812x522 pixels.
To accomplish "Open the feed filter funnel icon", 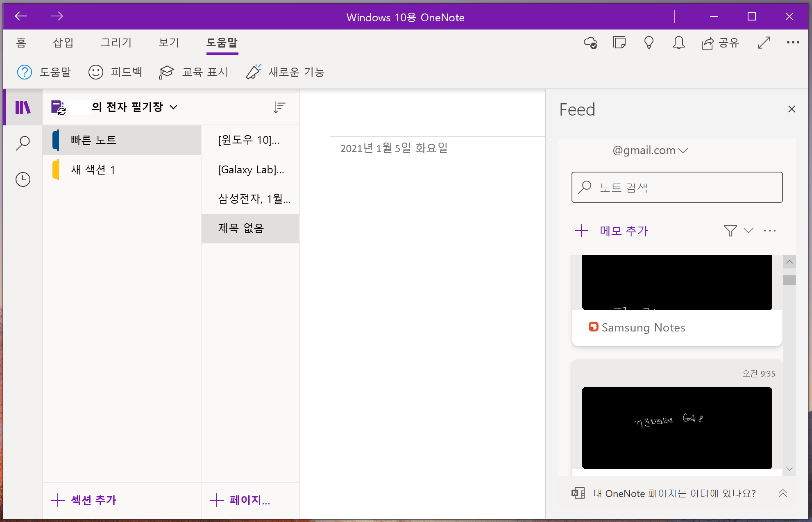I will pos(730,231).
